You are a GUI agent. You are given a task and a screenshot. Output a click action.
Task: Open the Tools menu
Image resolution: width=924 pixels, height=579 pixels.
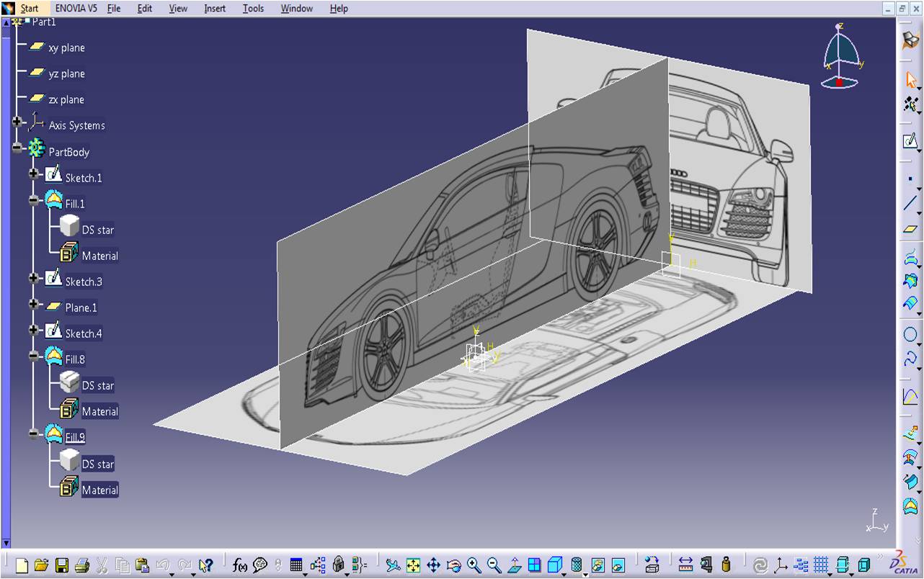(x=253, y=9)
